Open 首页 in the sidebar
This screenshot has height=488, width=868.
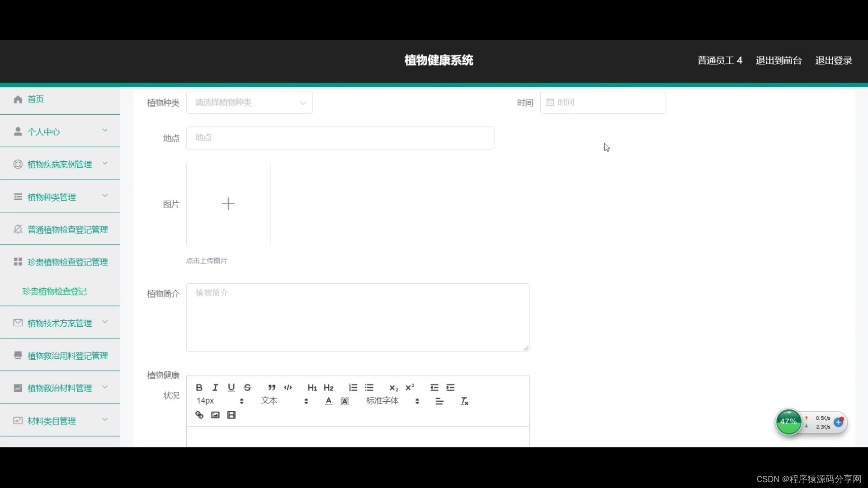coord(35,99)
